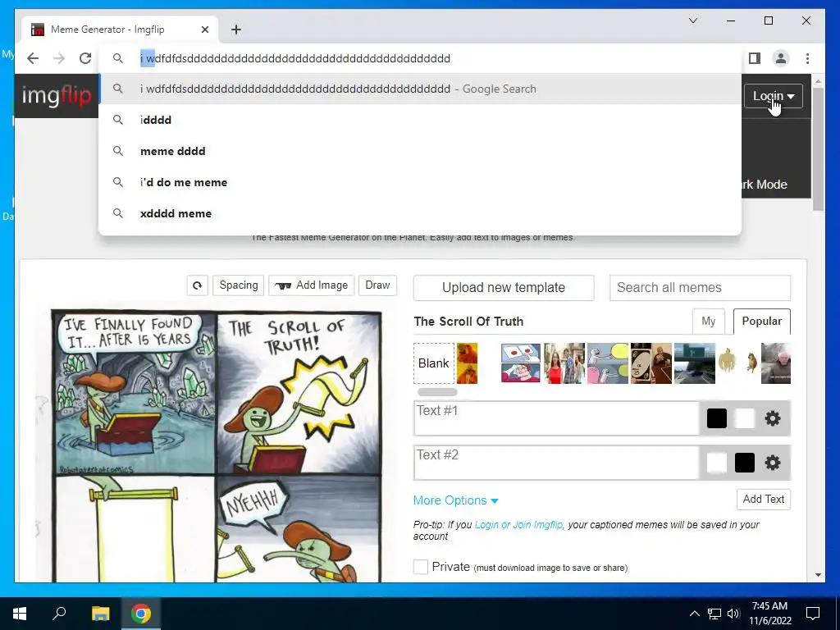The width and height of the screenshot is (840, 630).
Task: Select the Left Exit 12 highway template
Action: pyautogui.click(x=694, y=363)
